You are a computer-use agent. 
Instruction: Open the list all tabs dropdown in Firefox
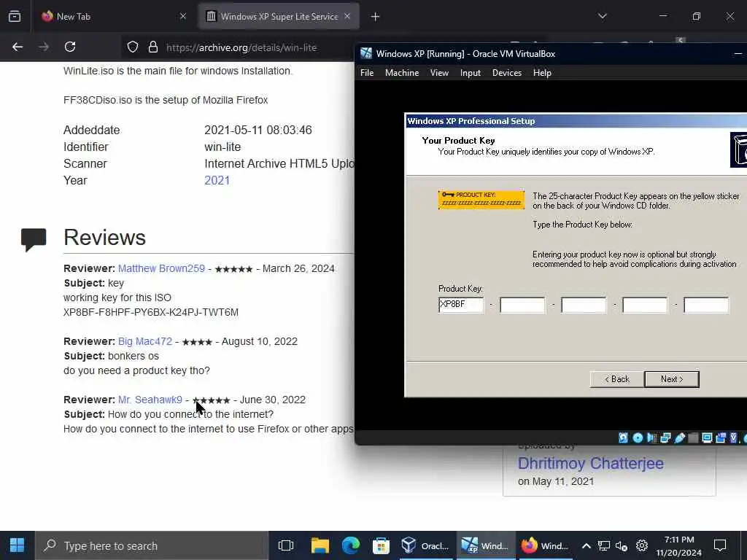602,16
